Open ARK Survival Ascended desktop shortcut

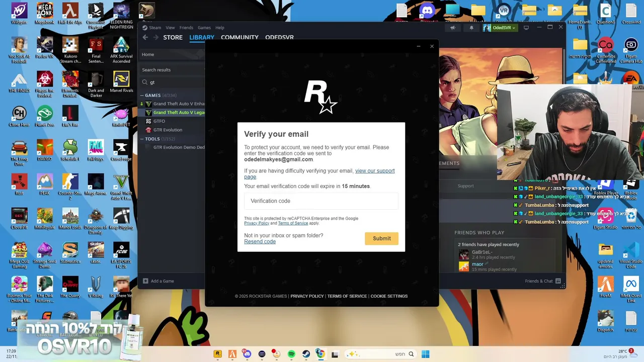point(121,50)
